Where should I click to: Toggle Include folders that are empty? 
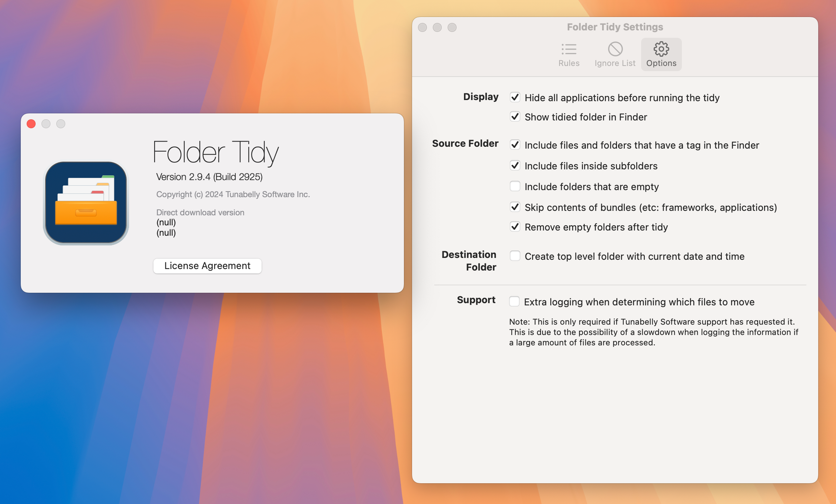coord(514,186)
